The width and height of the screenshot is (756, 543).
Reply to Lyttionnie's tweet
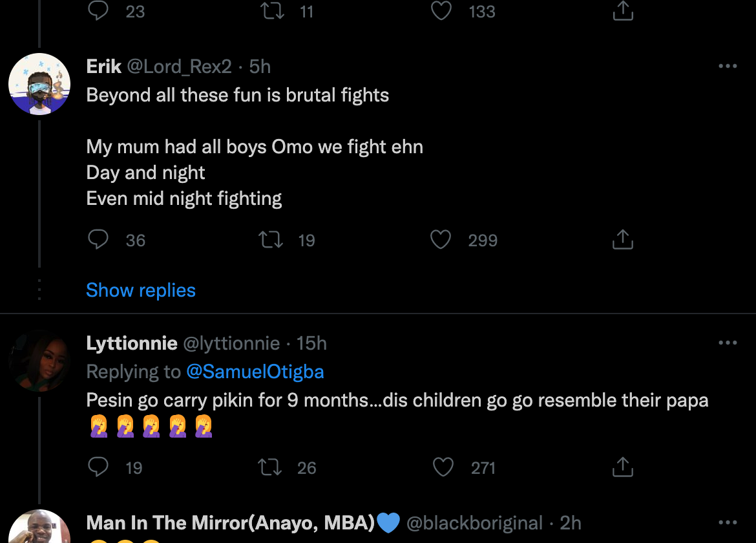pyautogui.click(x=98, y=467)
